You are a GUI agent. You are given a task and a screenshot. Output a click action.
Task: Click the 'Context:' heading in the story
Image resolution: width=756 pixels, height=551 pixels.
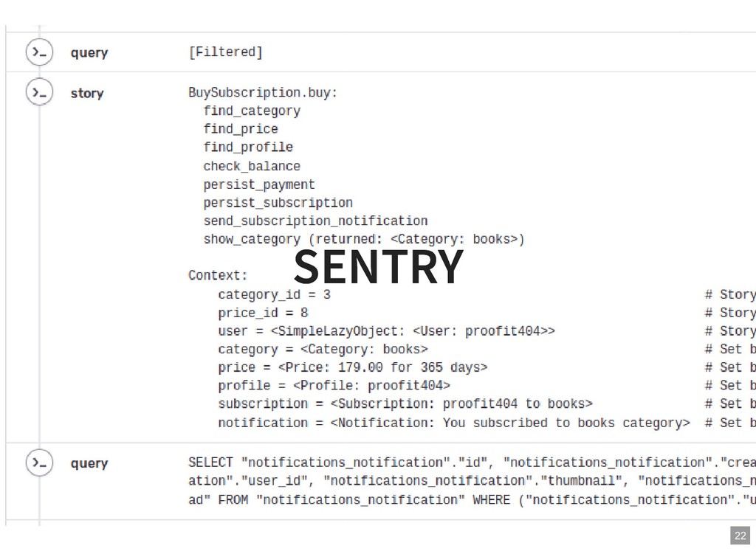point(218,275)
